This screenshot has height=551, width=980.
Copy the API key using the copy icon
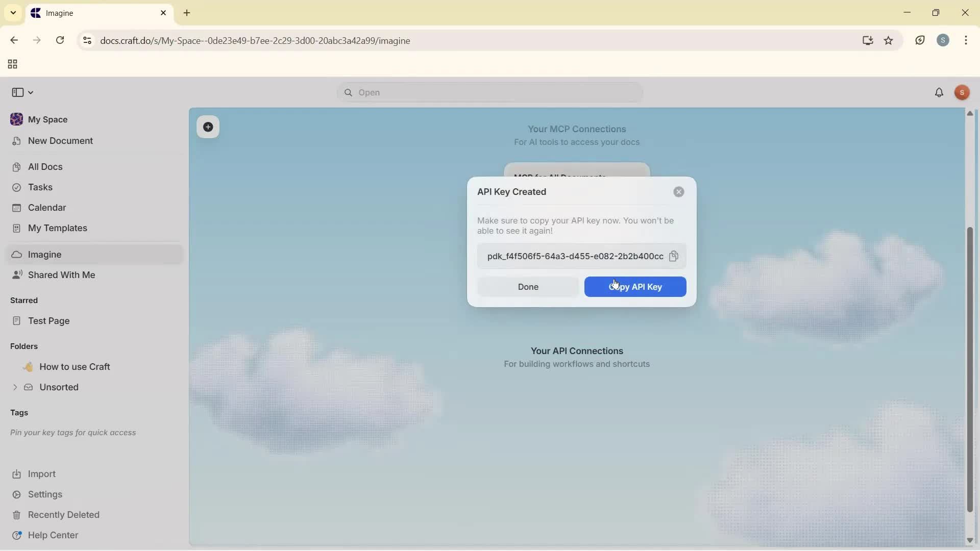coord(674,257)
